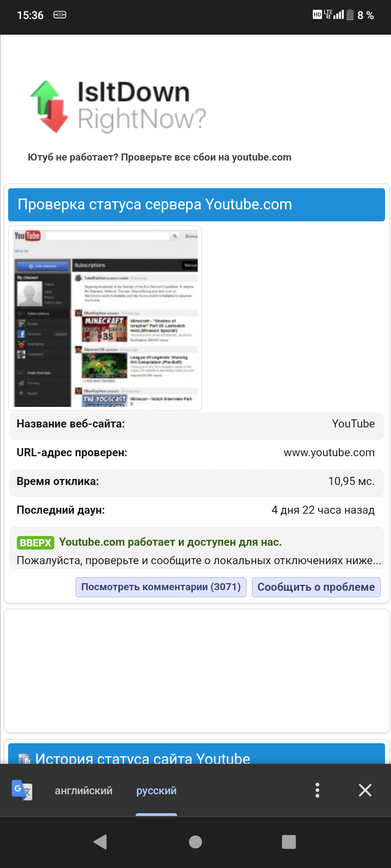
Task: Tap the Последний даун label
Action: (61, 510)
